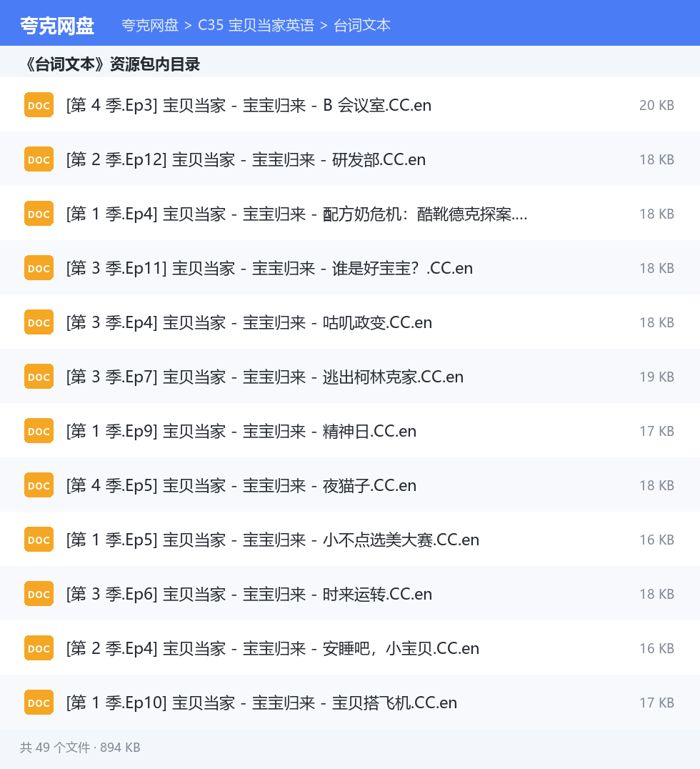
Task: Click the 16 KB size of 小不点选美大赛 file
Action: 657,540
